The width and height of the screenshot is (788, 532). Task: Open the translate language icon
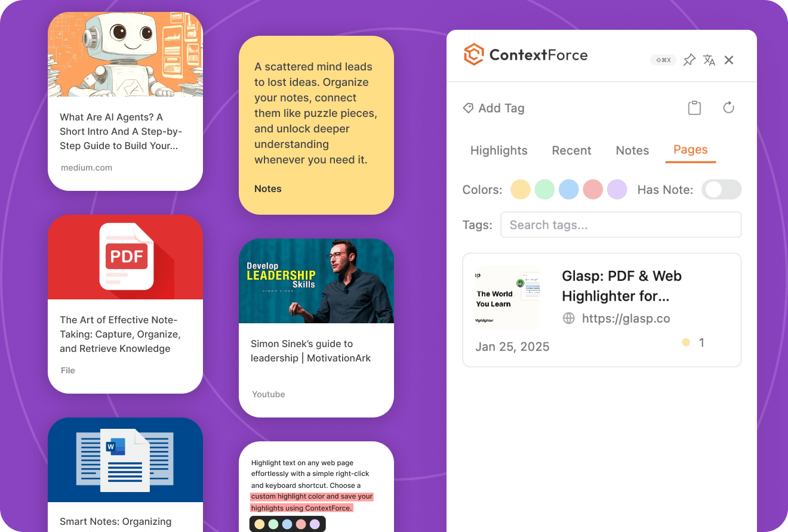coord(709,60)
